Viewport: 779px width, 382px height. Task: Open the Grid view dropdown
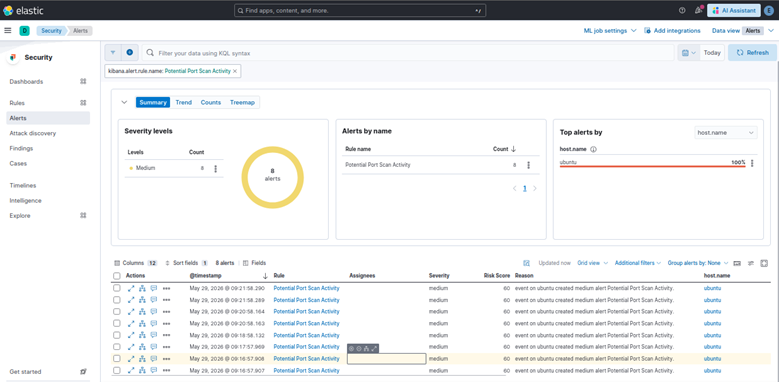point(592,263)
